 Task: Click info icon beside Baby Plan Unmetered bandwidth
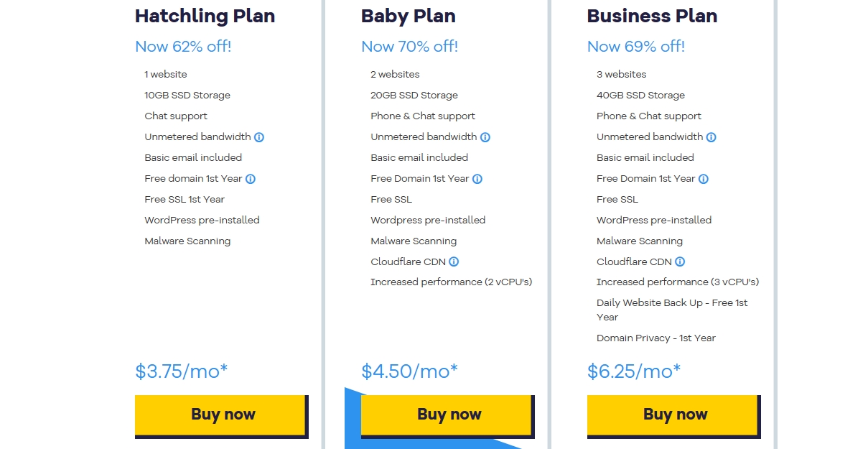[x=485, y=137]
